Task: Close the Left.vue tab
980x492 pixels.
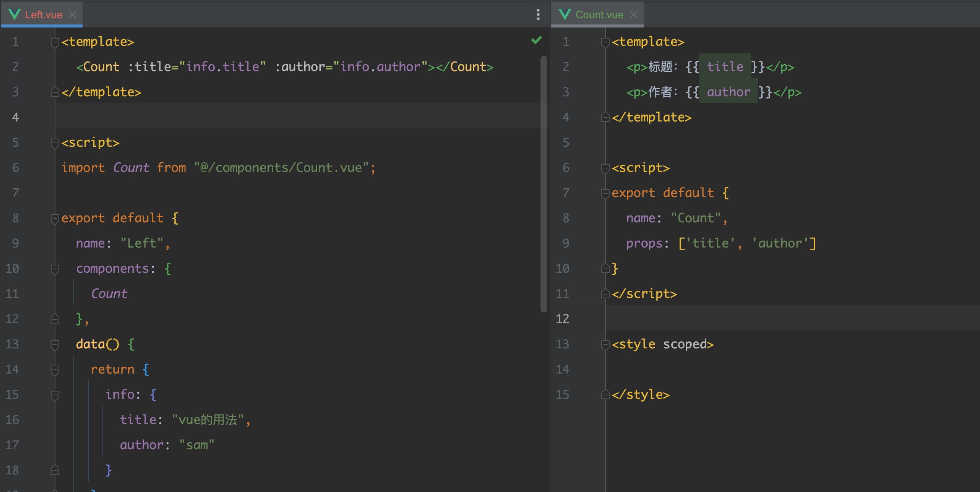Action: coord(73,15)
